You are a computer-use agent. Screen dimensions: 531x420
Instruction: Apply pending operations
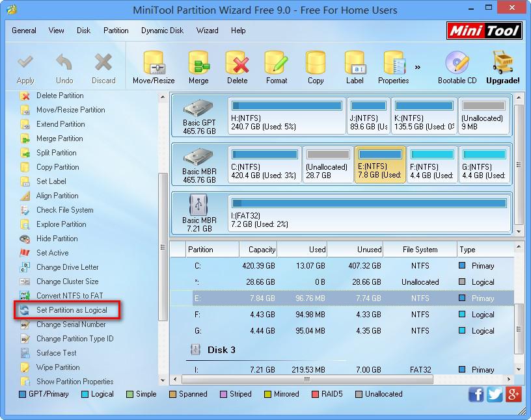click(x=25, y=65)
